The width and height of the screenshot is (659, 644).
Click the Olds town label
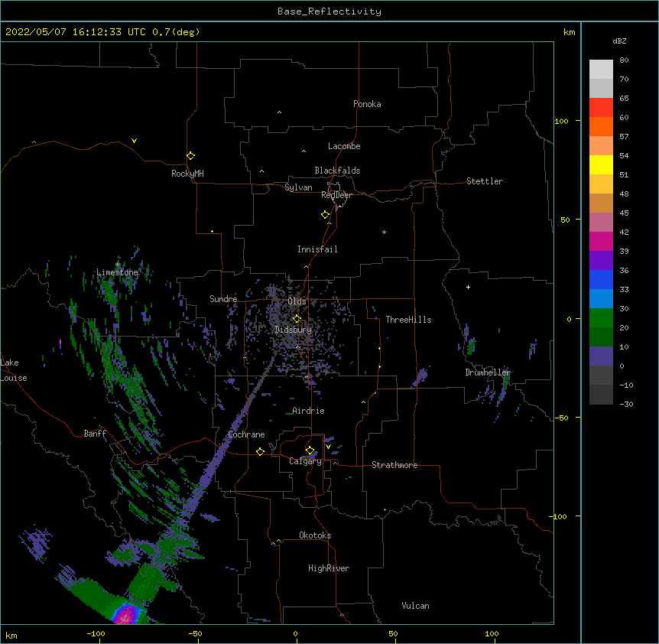click(x=297, y=301)
